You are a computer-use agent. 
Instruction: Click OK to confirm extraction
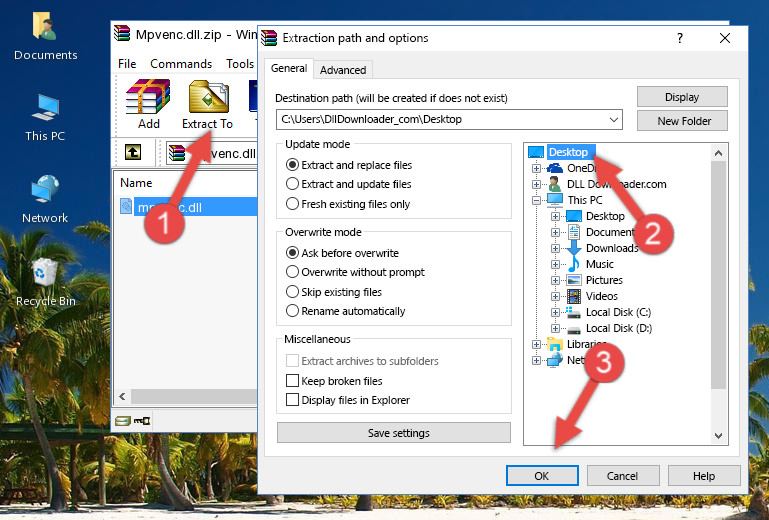point(542,476)
